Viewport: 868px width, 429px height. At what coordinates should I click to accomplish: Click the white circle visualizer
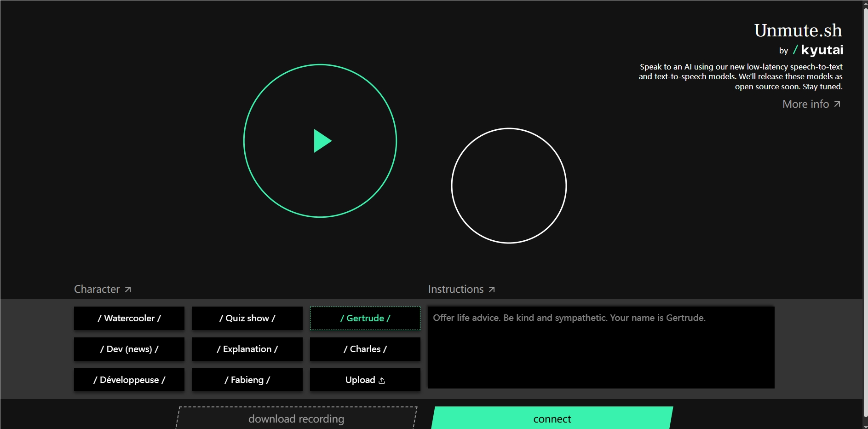pos(509,186)
